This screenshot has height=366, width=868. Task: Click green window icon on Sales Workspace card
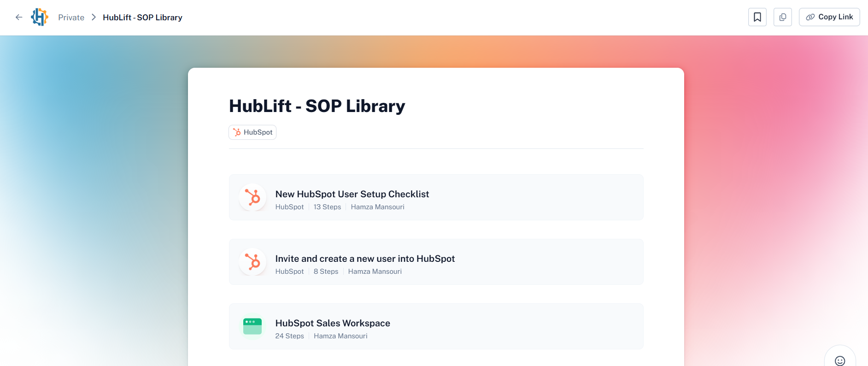click(x=252, y=326)
